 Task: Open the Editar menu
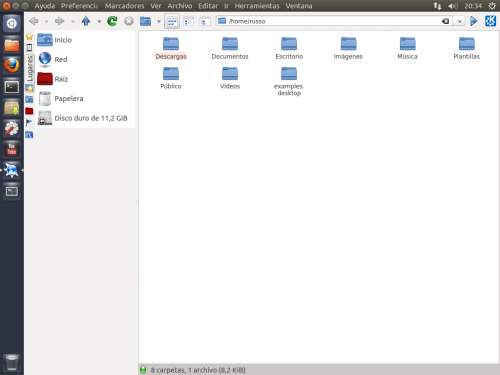point(208,6)
